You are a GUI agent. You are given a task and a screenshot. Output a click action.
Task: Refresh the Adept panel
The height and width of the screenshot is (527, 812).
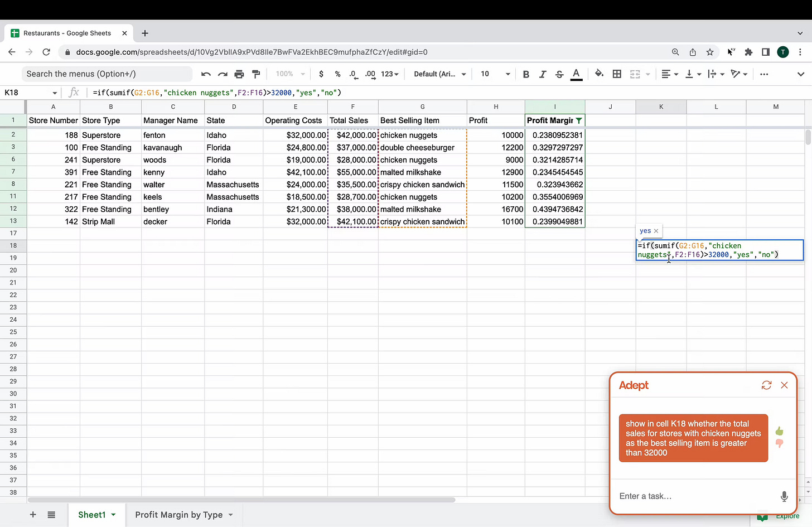[x=766, y=385]
